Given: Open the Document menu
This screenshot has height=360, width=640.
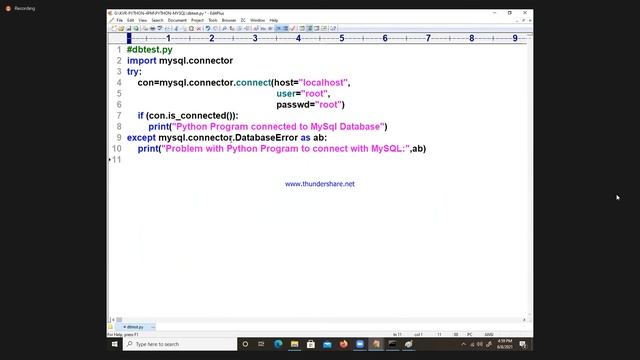Looking at the screenshot, I should coord(177,20).
